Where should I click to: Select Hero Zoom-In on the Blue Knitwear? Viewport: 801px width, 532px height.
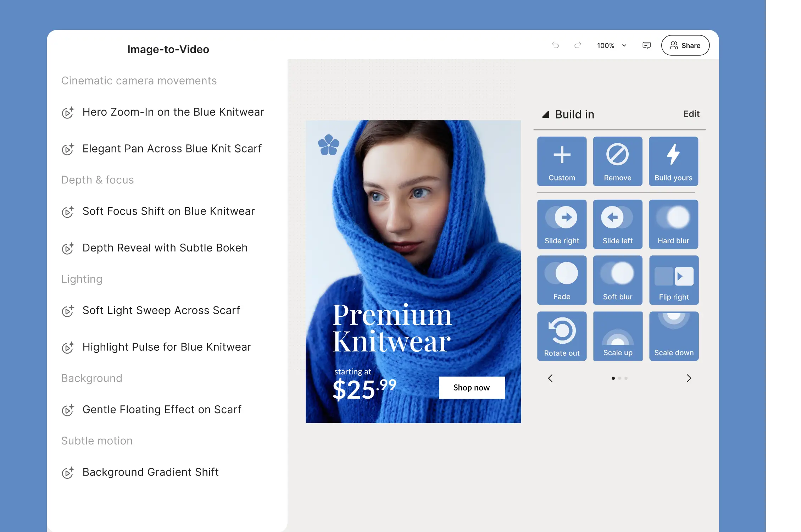point(173,112)
